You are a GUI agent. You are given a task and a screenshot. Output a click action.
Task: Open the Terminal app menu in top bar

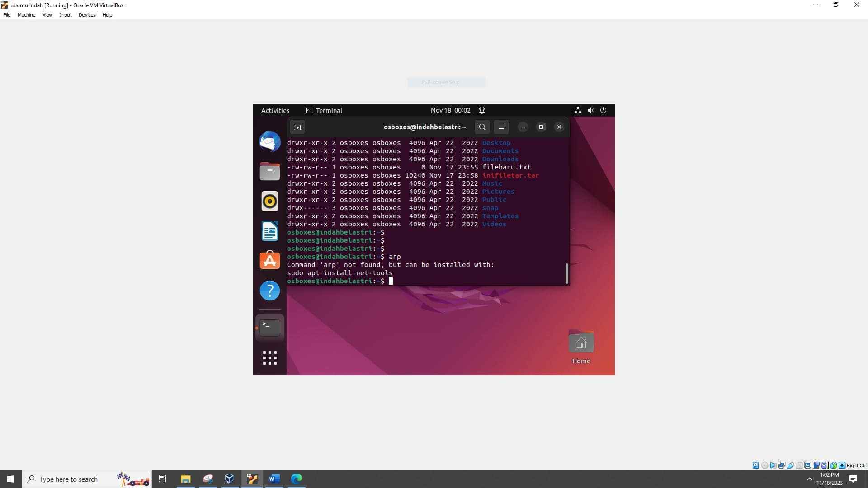[324, 110]
